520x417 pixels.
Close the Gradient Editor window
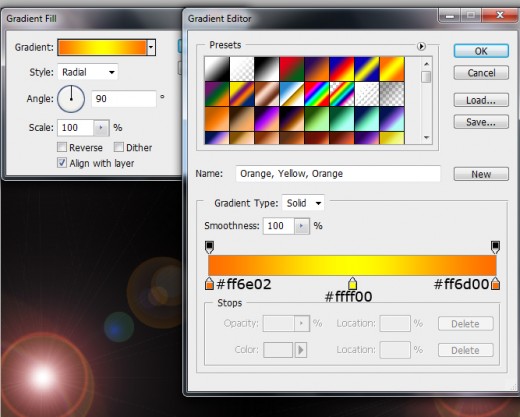click(500, 15)
